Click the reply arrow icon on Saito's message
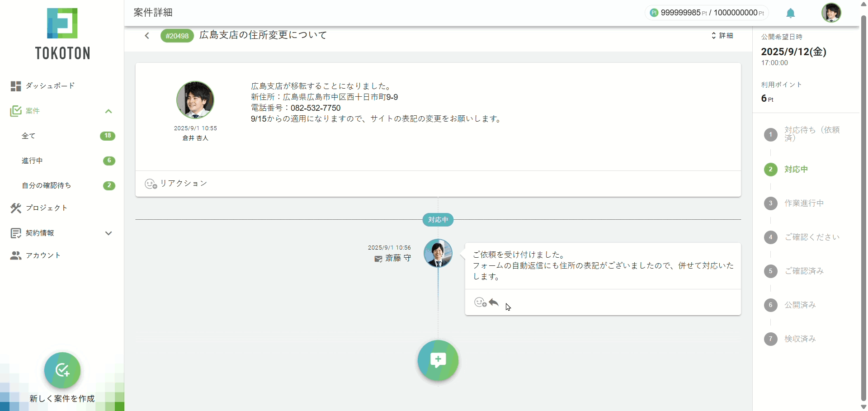Image resolution: width=868 pixels, height=411 pixels. pos(494,302)
